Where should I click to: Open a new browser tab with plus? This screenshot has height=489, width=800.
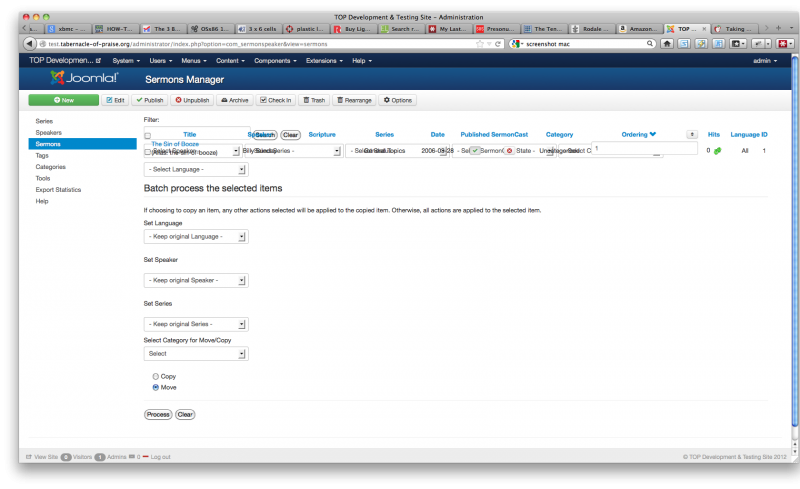click(778, 28)
